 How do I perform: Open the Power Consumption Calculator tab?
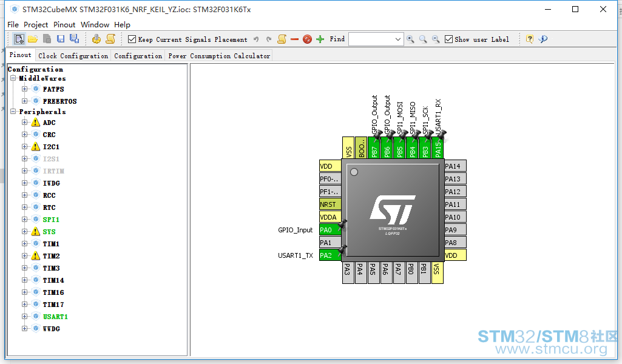(219, 56)
